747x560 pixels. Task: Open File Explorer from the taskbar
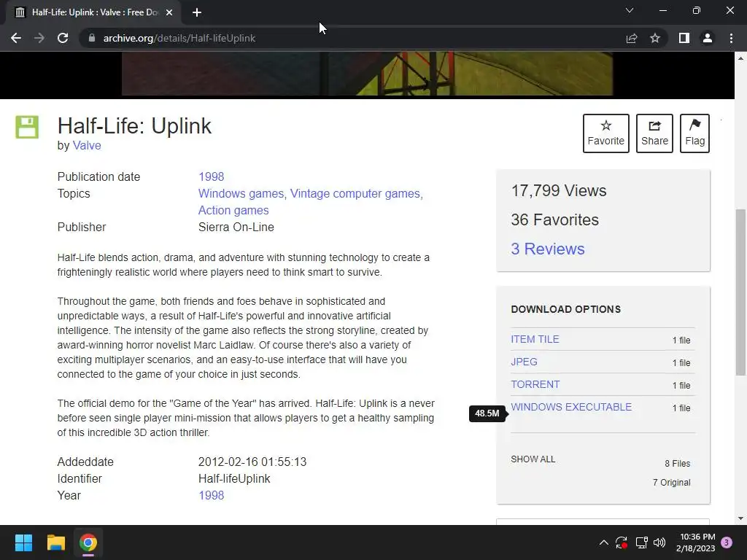point(55,542)
